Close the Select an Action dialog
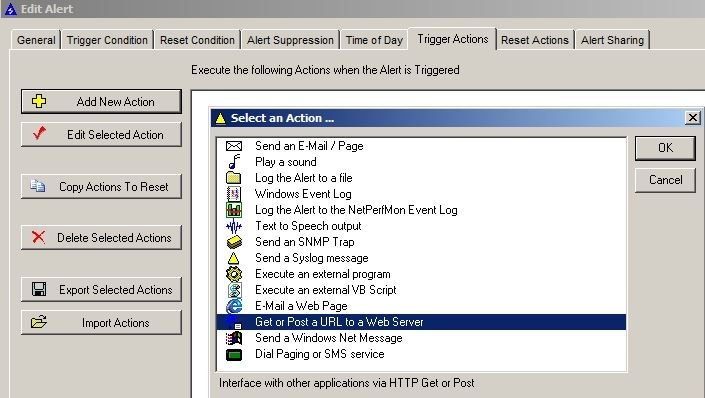 (x=692, y=118)
